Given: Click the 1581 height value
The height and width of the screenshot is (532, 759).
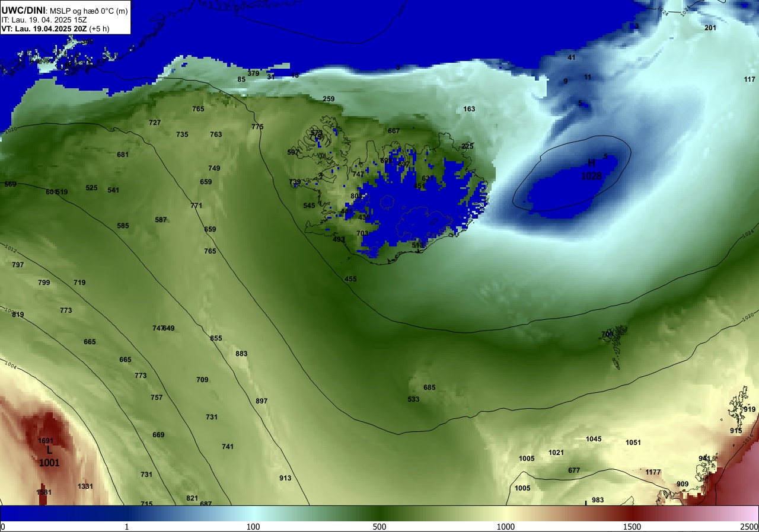Looking at the screenshot, I should [x=44, y=492].
